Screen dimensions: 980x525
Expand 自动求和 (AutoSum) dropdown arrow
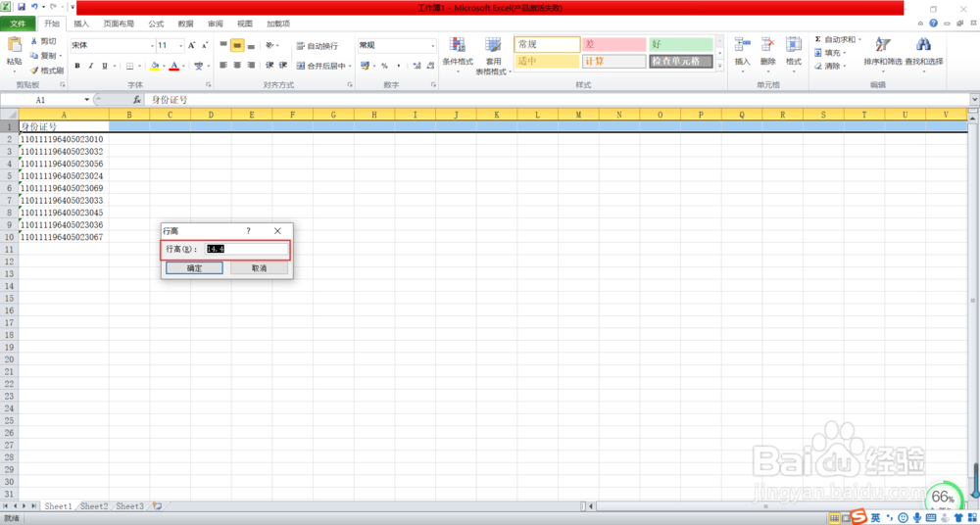pyautogui.click(x=859, y=39)
